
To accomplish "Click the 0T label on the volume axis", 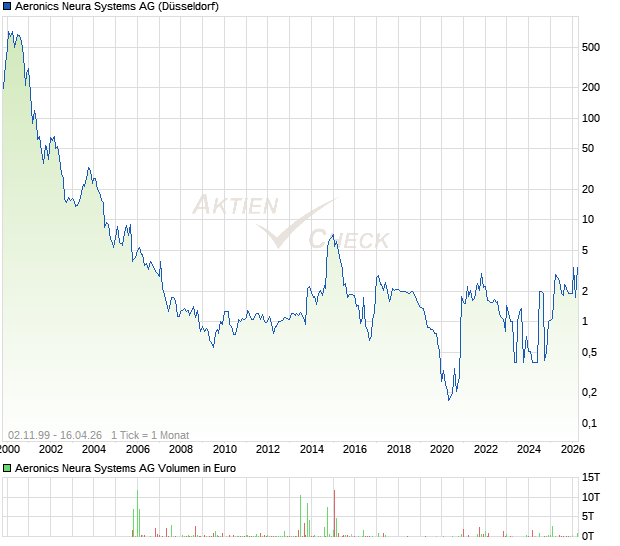I will coord(591,535).
